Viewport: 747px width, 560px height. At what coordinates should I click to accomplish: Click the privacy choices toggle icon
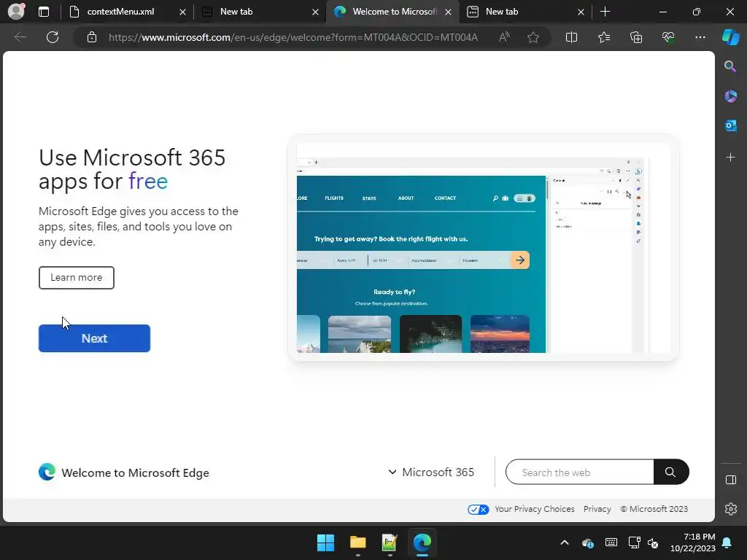[x=478, y=509]
